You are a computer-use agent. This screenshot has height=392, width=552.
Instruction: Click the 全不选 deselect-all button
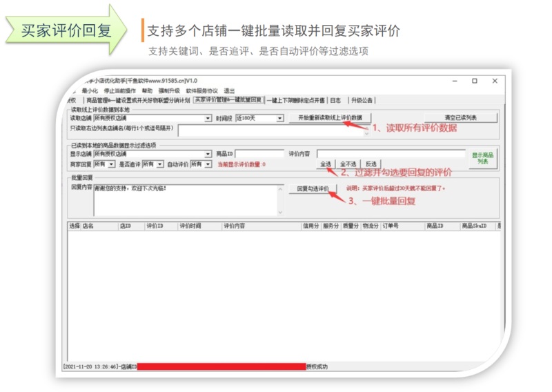[x=348, y=164]
